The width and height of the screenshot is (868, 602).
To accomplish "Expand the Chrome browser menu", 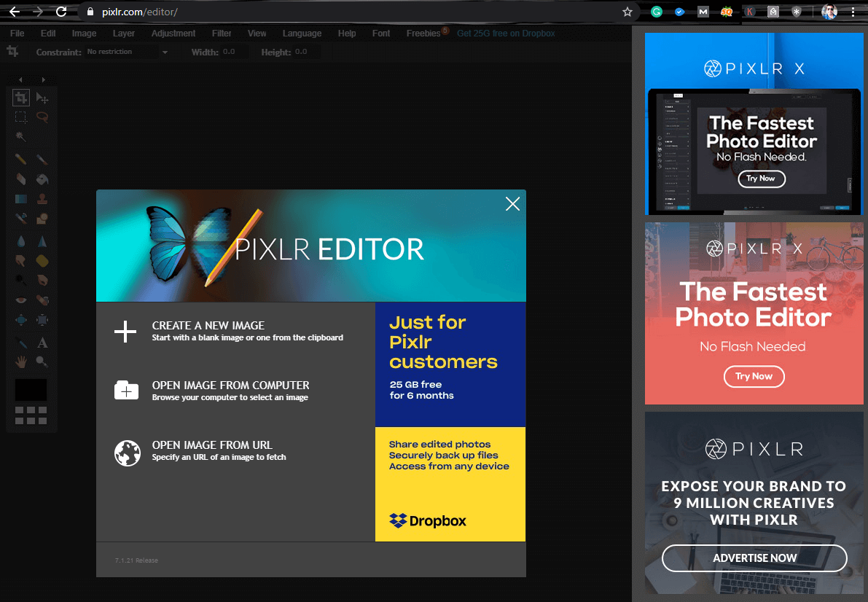I will coord(853,12).
